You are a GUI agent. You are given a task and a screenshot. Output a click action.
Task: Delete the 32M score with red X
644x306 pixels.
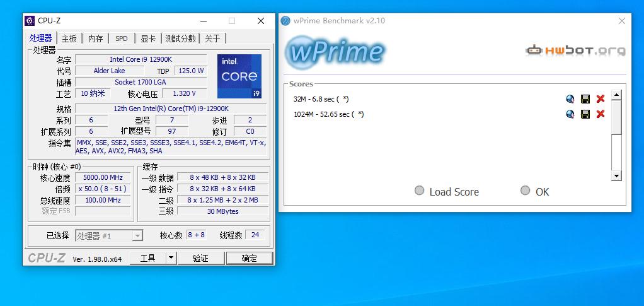coord(601,98)
